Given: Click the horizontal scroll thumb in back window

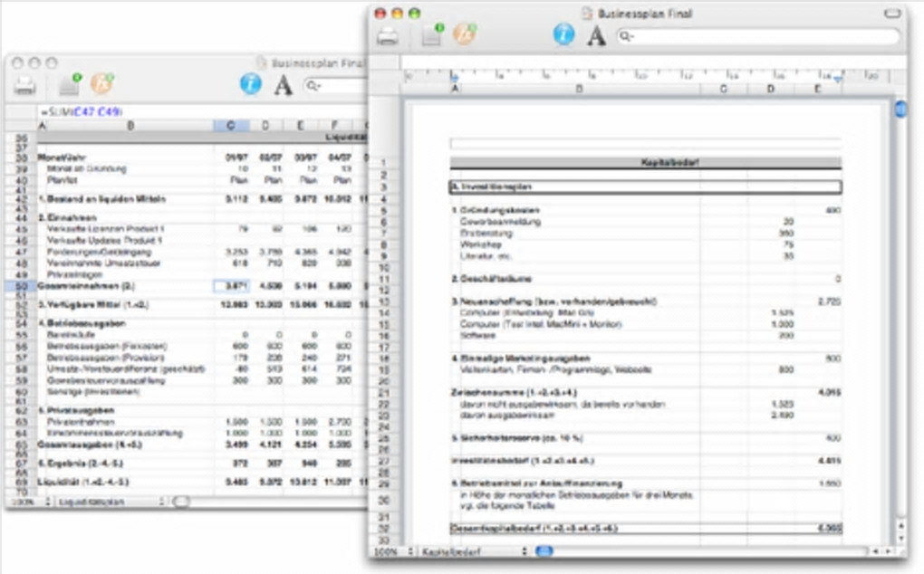Looking at the screenshot, I should click(x=181, y=502).
